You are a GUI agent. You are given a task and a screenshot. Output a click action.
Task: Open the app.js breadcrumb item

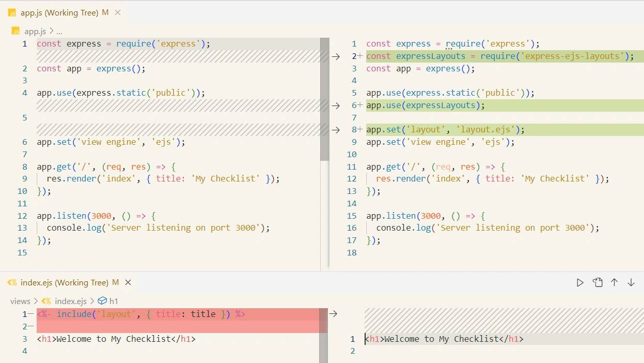[x=35, y=31]
